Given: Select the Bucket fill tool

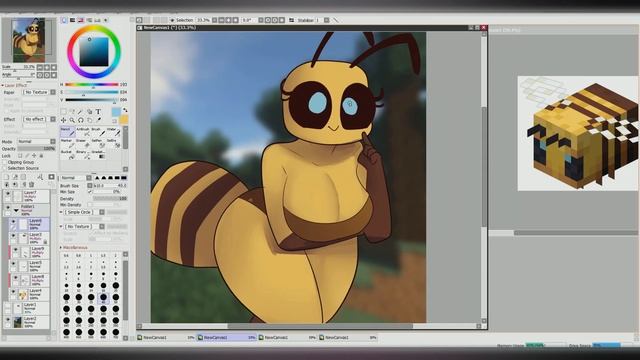Looking at the screenshot, I should coord(67,154).
